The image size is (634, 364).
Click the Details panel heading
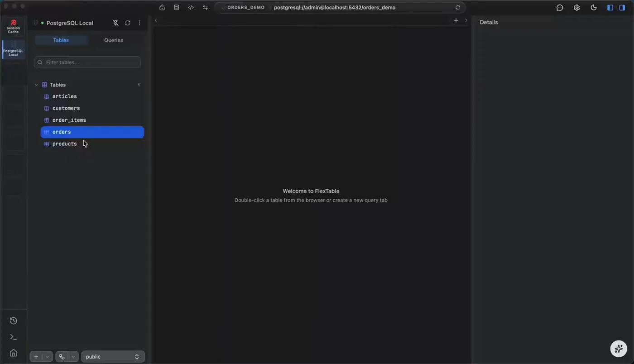[489, 22]
